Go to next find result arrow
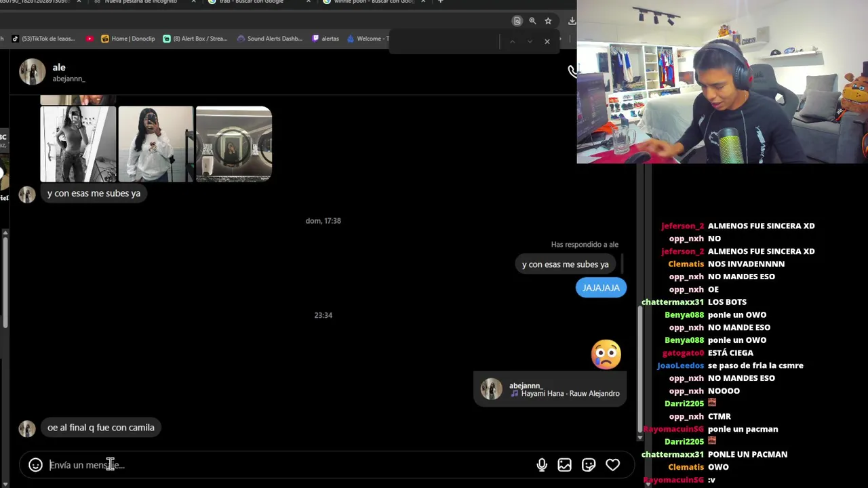Viewport: 868px width, 488px height. click(x=530, y=41)
